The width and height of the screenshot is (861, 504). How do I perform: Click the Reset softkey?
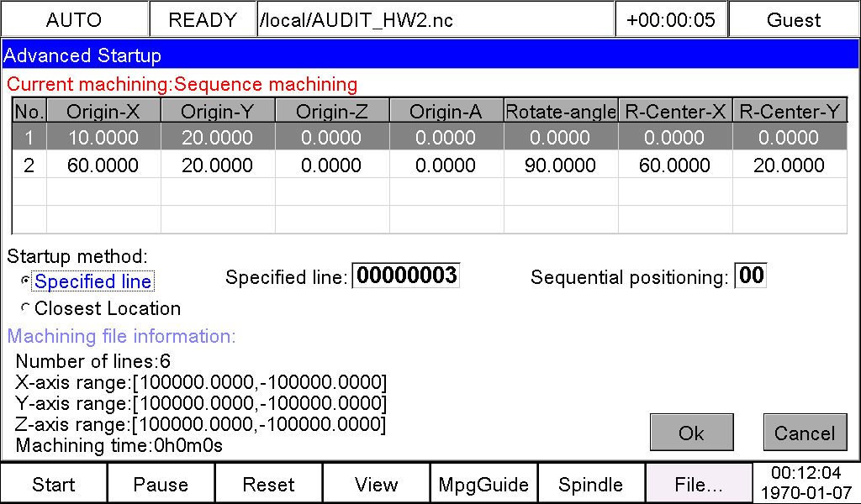tap(268, 484)
